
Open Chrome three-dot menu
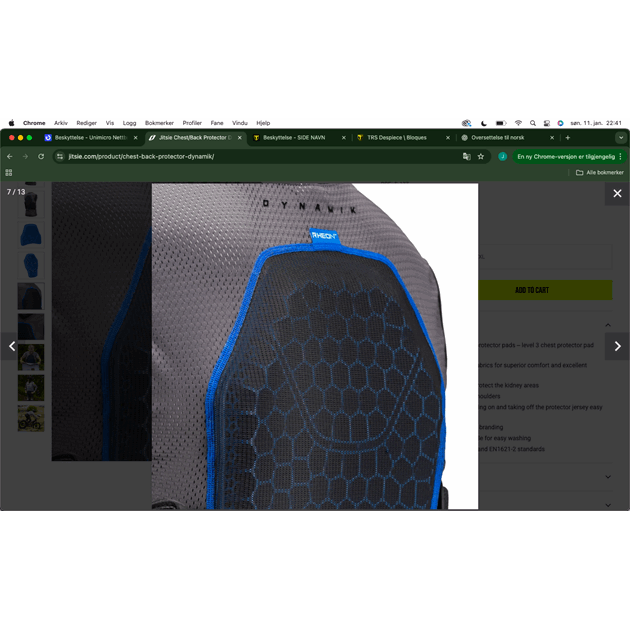[620, 156]
